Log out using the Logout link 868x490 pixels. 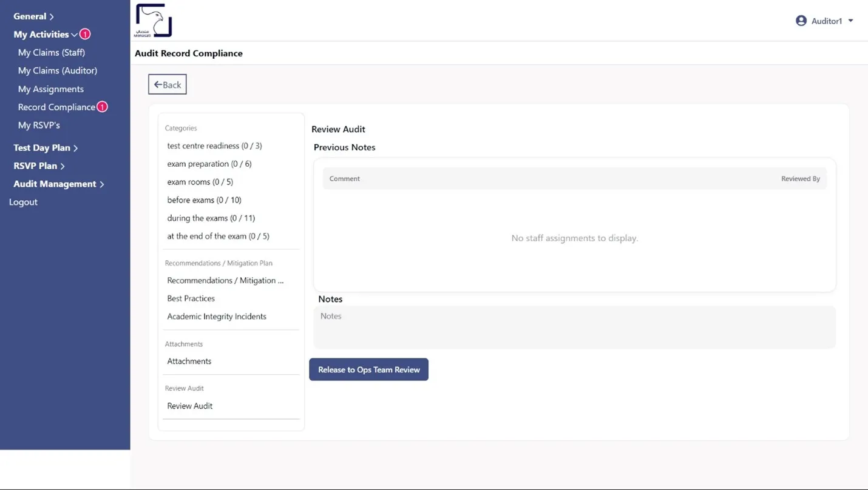tap(23, 203)
